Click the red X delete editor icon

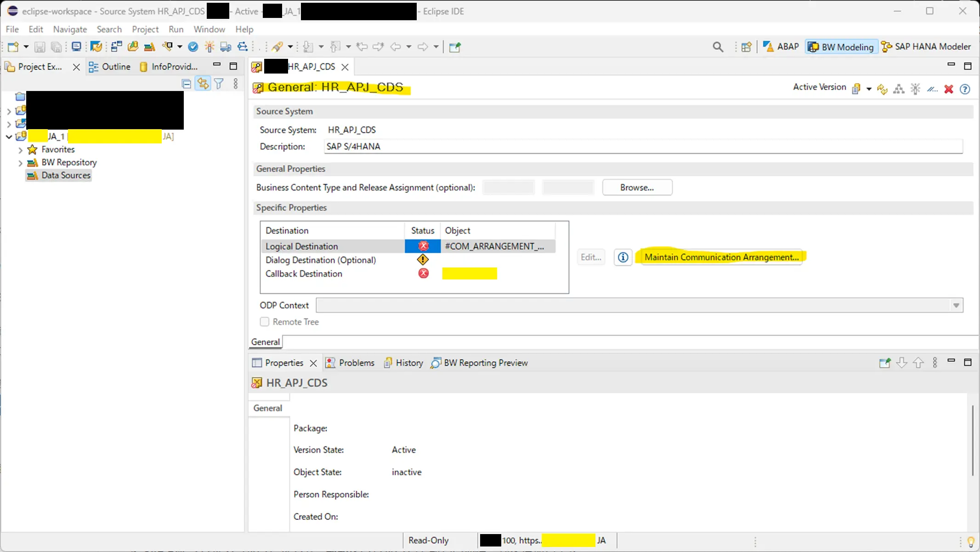[949, 89]
